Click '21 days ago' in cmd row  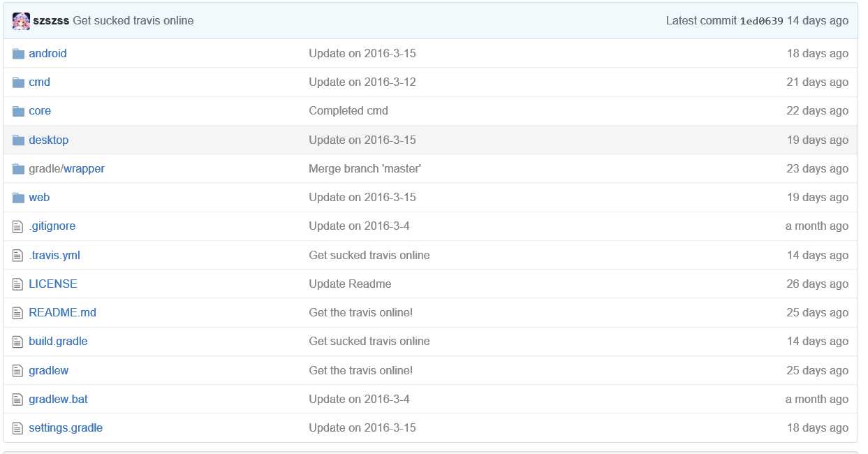pyautogui.click(x=818, y=82)
